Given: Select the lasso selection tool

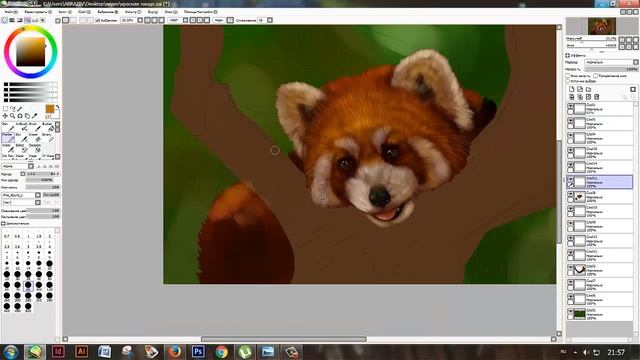Looking at the screenshot, I should (x=13, y=109).
